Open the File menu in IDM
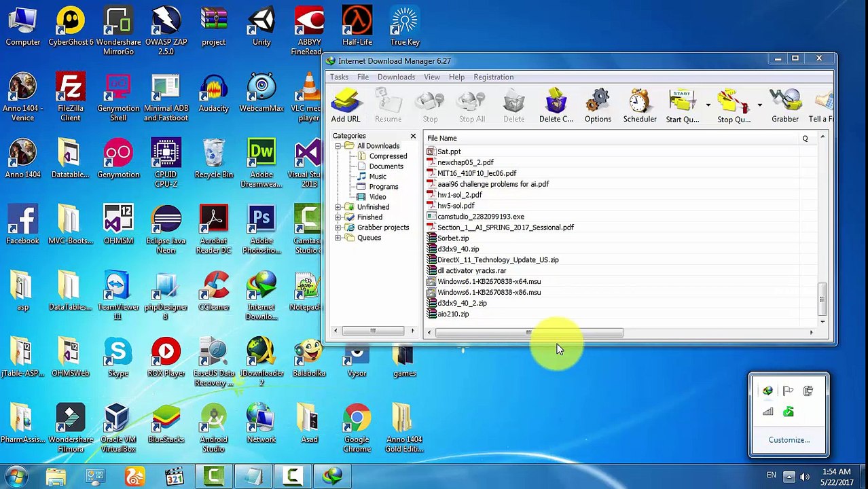868x489 pixels. (x=363, y=77)
